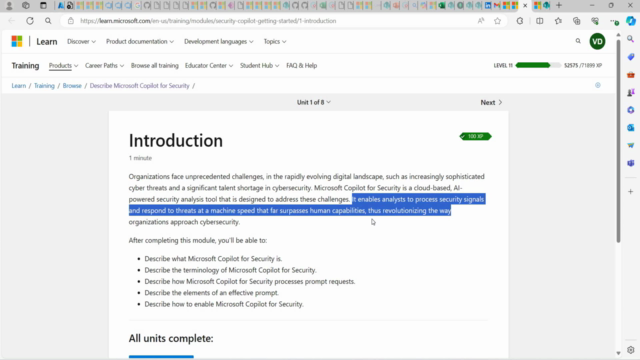Screen dimensions: 640x360
Task: Click the browser back arrow
Action: tap(11, 21)
